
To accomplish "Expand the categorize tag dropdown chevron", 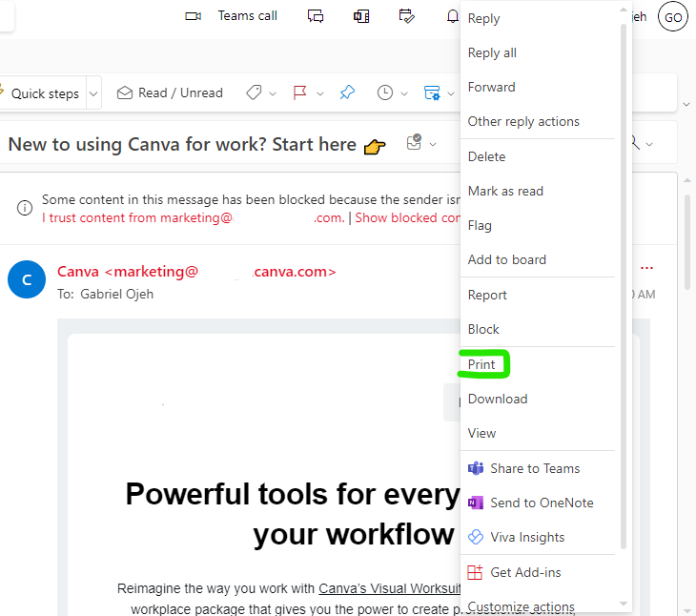I will tap(273, 93).
